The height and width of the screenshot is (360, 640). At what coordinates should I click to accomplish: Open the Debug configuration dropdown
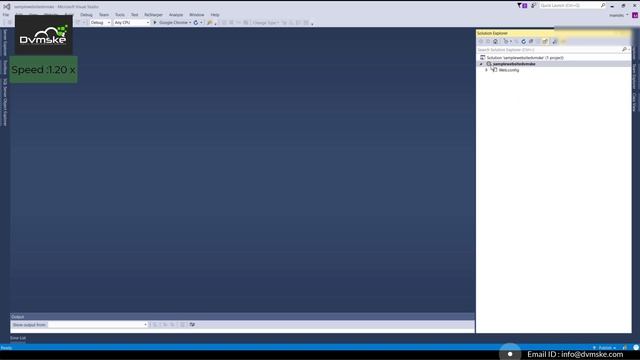tap(100, 22)
